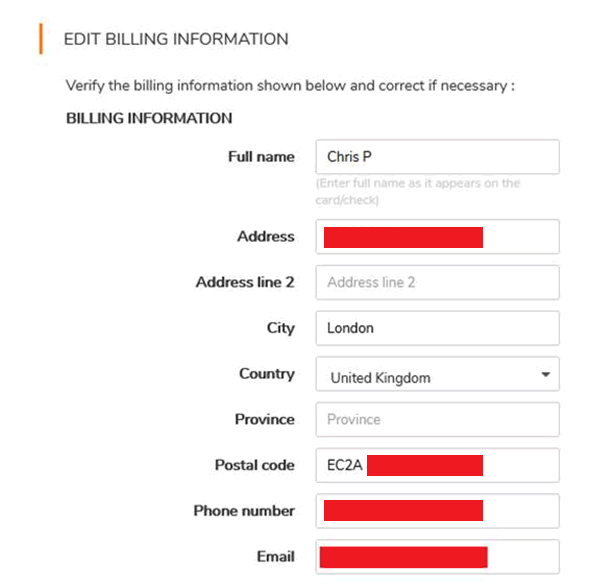Viewport: 614px width, 586px height.
Task: Select the empty Address line 2 field
Action: 437,282
